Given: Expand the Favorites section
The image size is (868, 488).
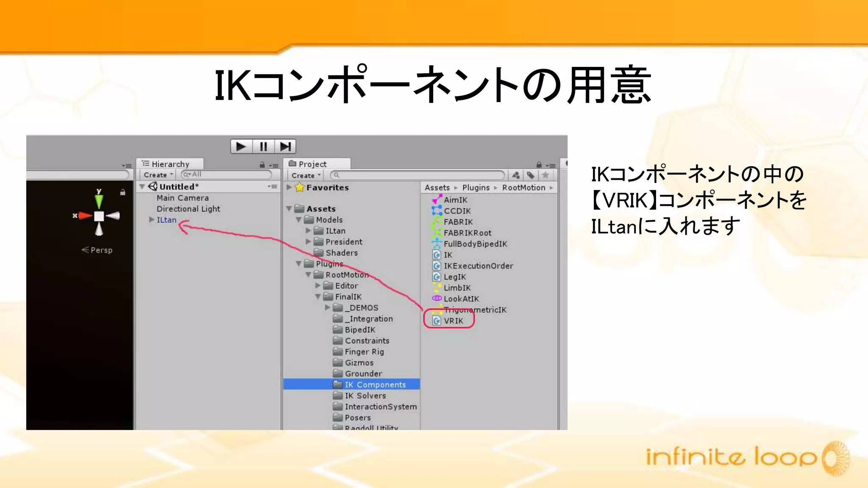Looking at the screenshot, I should [x=289, y=187].
